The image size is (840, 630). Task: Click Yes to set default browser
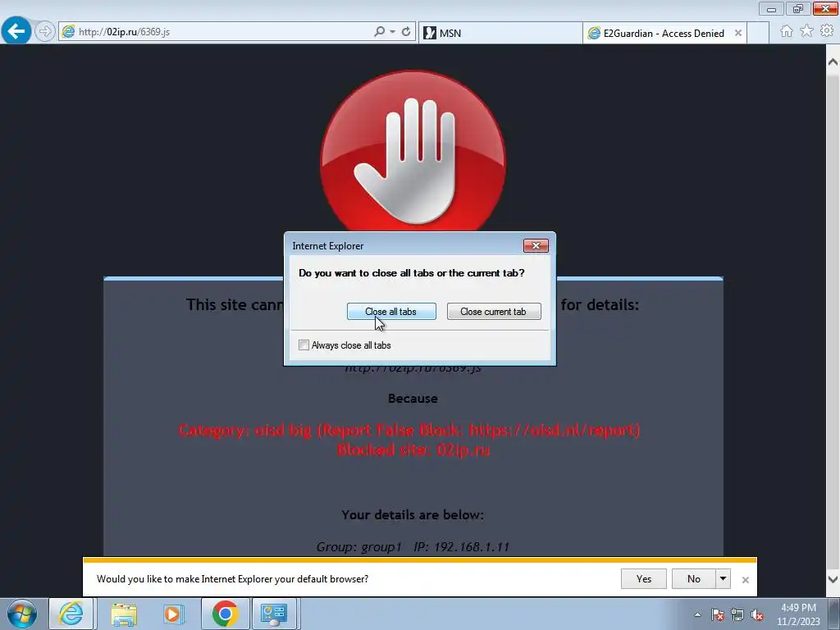(643, 578)
